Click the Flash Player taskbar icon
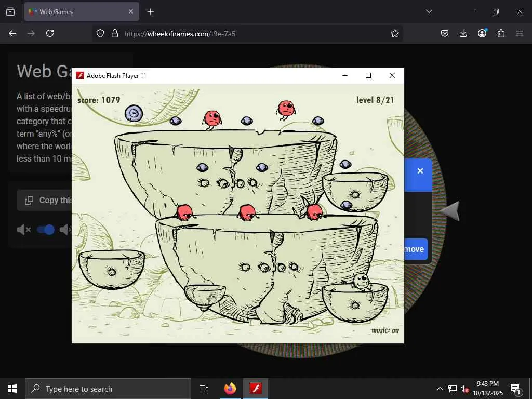532x399 pixels. coord(256,389)
